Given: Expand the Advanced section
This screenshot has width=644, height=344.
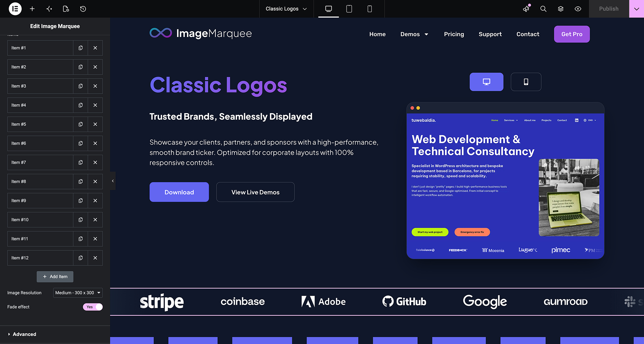Looking at the screenshot, I should pyautogui.click(x=24, y=334).
